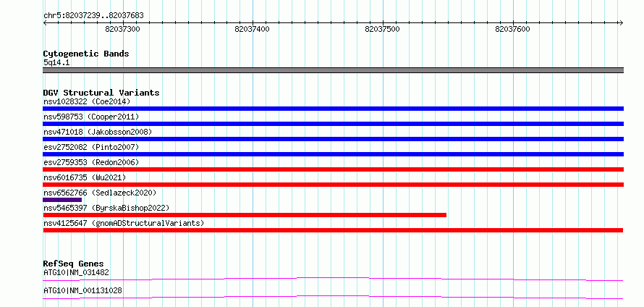
Task: Click the magenta line of ATG10|NM_001131028
Action: point(333,297)
